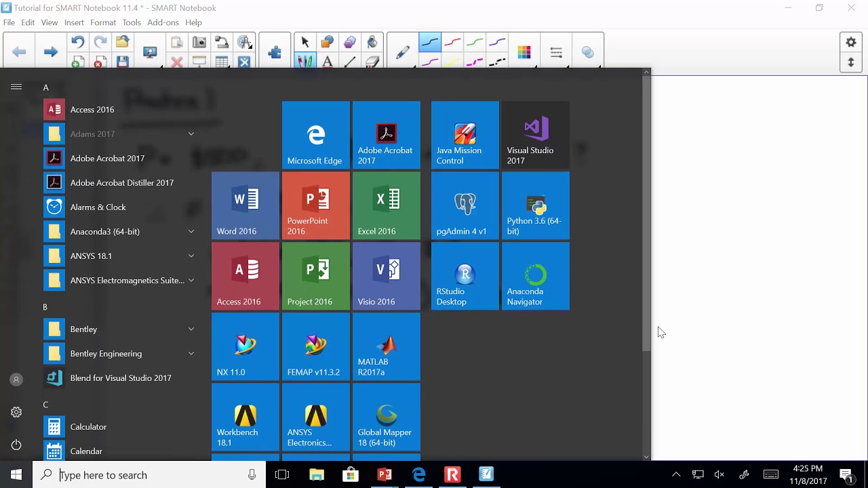The image size is (868, 488).
Task: Open the File menu
Action: (9, 22)
